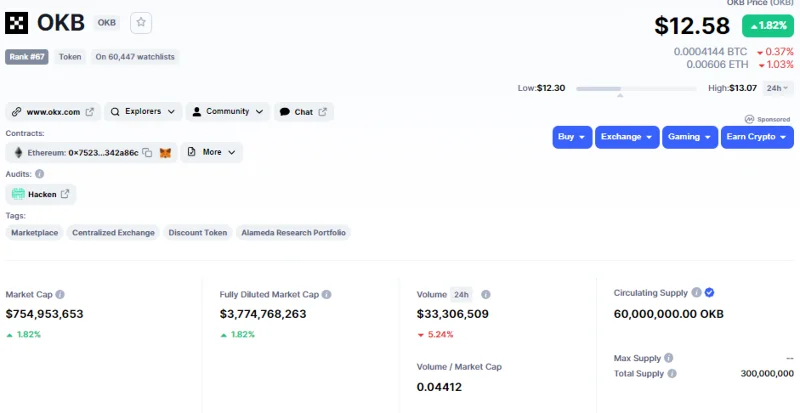
Task: Click the Marketplace tag
Action: tap(35, 233)
